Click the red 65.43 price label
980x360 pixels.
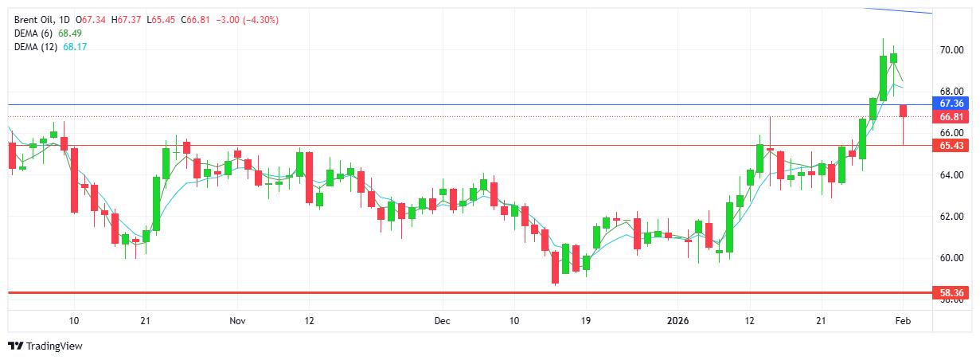coord(952,146)
